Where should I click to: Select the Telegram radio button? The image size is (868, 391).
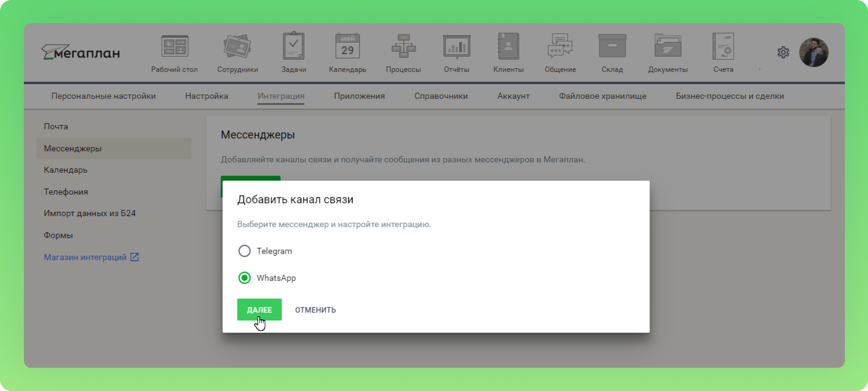tap(244, 251)
